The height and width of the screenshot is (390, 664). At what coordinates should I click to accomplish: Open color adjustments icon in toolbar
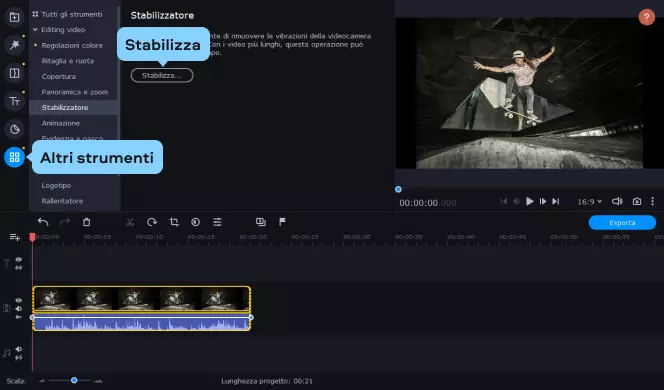pyautogui.click(x=195, y=222)
